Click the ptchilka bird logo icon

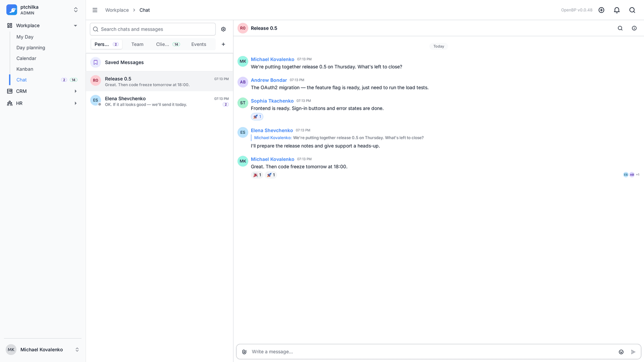pos(12,10)
